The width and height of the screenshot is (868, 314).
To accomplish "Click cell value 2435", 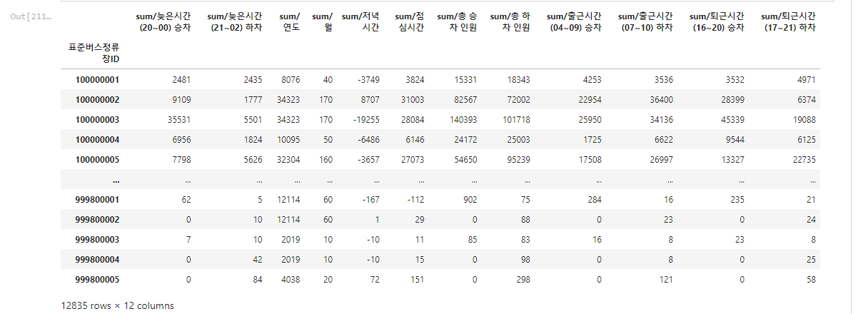I will coord(253,79).
